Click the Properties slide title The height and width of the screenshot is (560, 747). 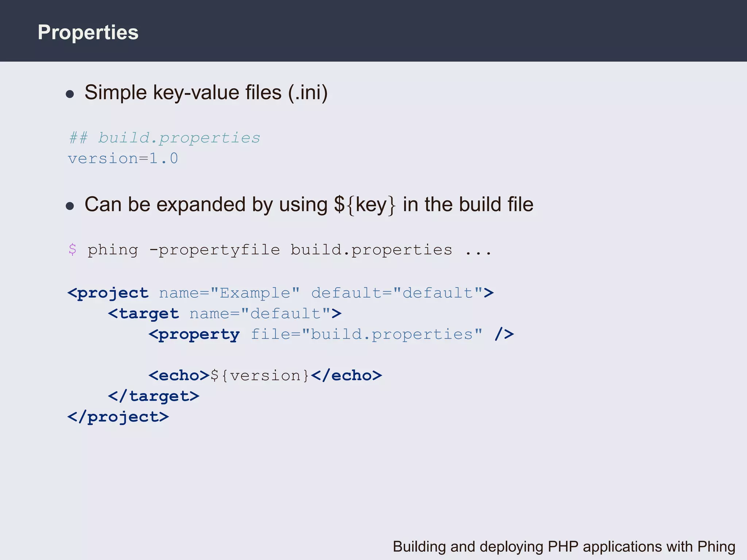pyautogui.click(x=88, y=32)
